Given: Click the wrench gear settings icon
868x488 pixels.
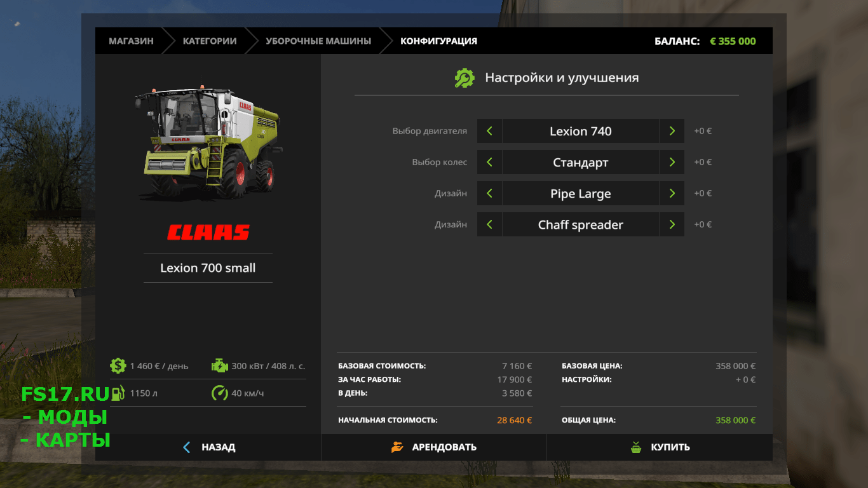Looking at the screenshot, I should pyautogui.click(x=465, y=78).
